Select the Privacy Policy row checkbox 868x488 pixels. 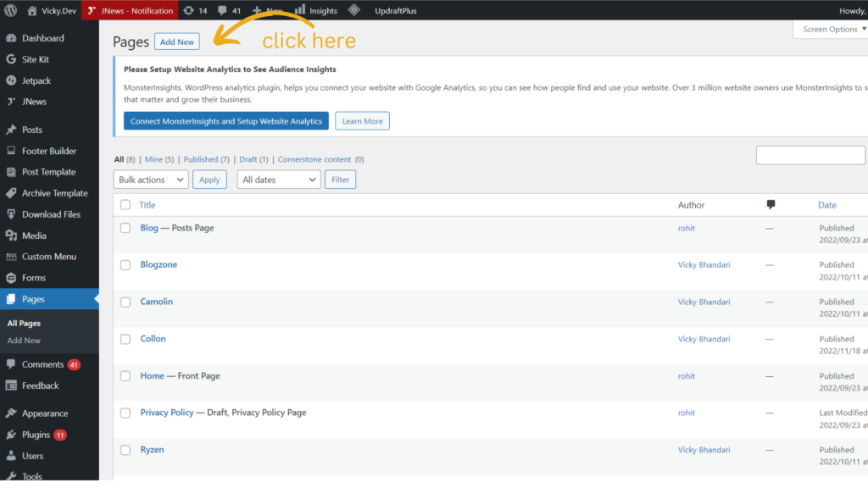point(125,413)
